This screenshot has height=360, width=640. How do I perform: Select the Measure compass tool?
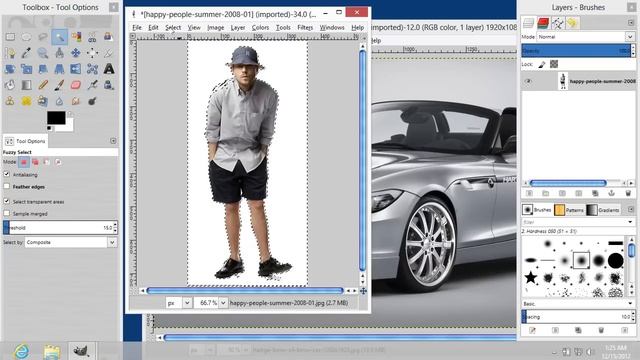tap(59, 53)
